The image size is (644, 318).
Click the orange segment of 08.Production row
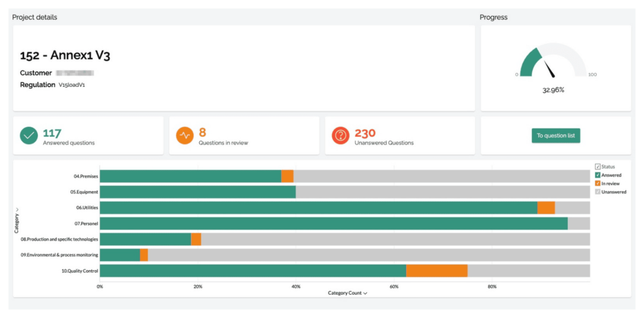[x=196, y=239]
